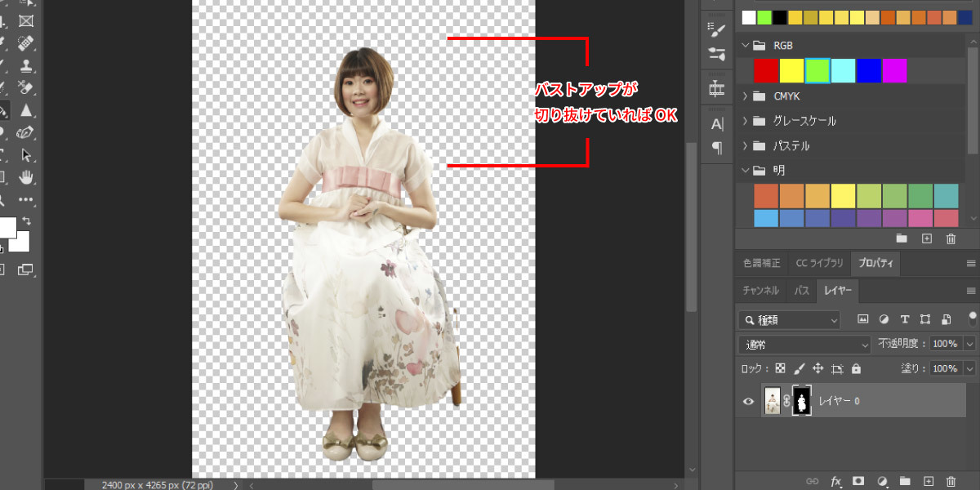
Task: Pick the magenta swatch in RGB group
Action: [x=894, y=70]
